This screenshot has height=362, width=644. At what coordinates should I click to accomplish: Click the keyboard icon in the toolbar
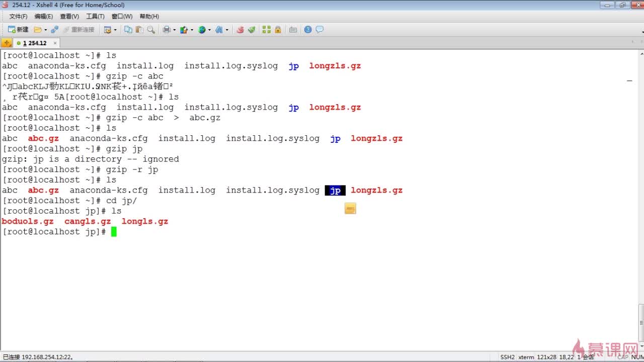coord(293,30)
